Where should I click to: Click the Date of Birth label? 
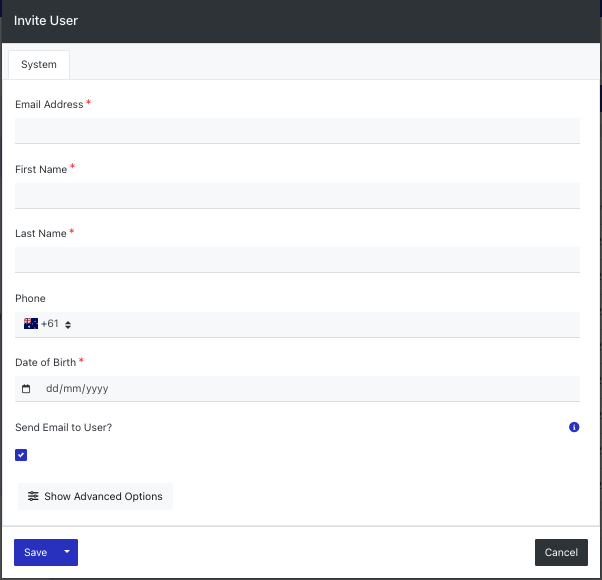click(45, 362)
